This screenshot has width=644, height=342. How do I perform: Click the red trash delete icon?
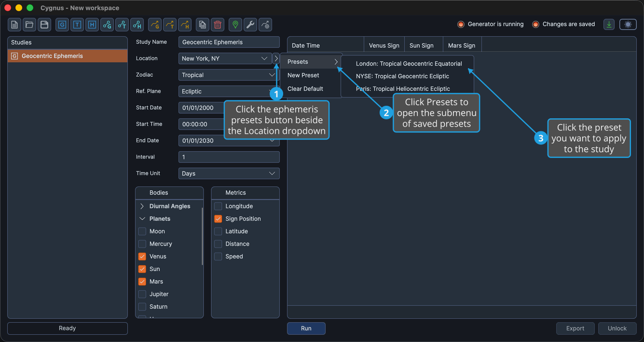(218, 25)
